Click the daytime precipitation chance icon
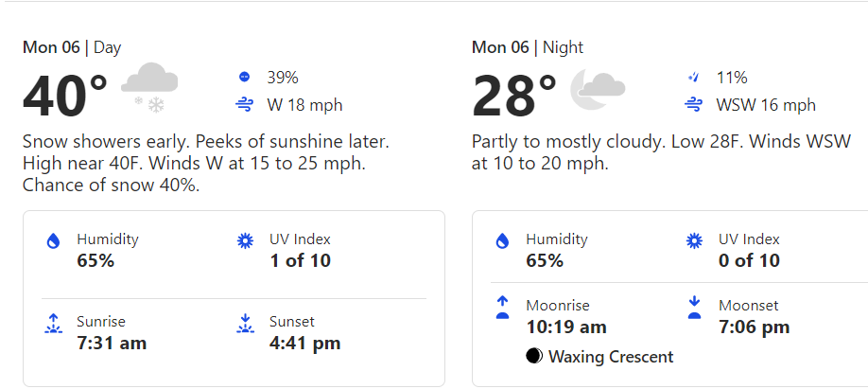The image size is (868, 389). pos(244,77)
